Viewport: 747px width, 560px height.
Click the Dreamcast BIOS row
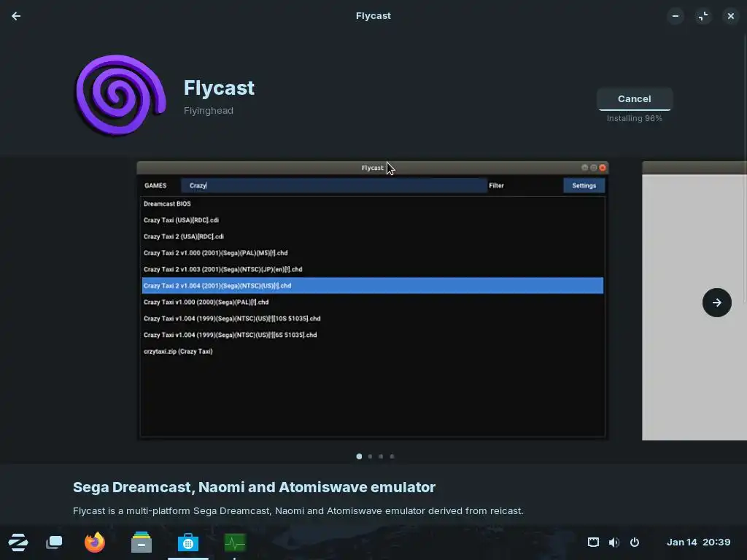point(373,203)
